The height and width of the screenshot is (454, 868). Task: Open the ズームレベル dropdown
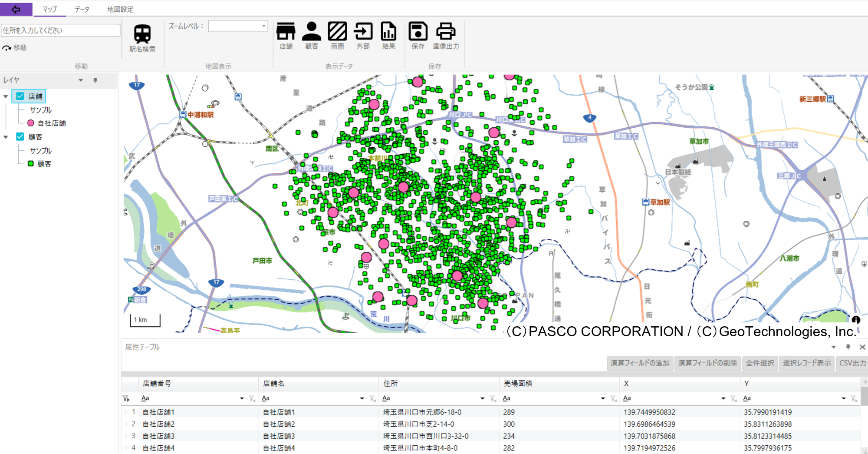click(x=263, y=26)
